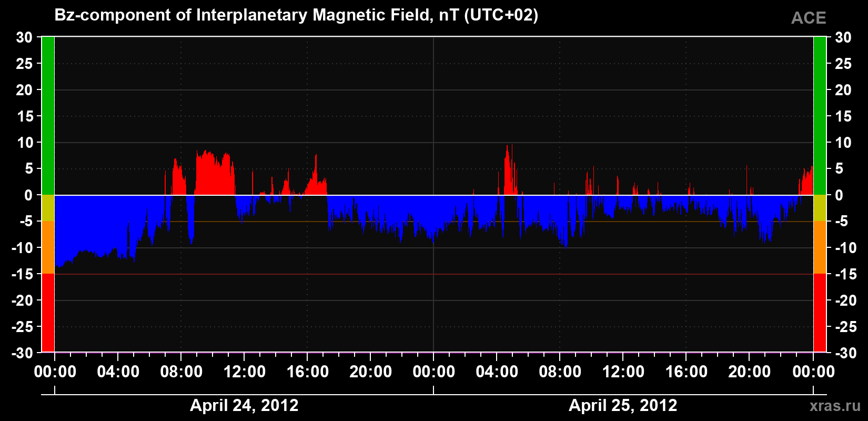Click the right axis "25" value

pos(843,64)
